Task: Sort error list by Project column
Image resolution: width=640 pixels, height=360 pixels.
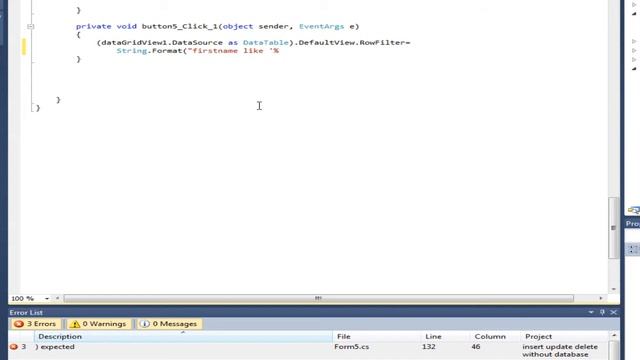Action: click(564, 336)
